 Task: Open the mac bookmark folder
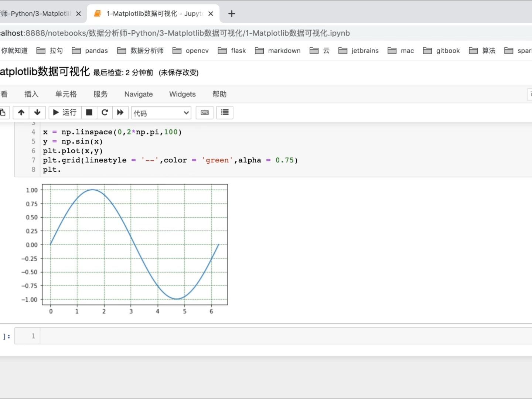401,51
